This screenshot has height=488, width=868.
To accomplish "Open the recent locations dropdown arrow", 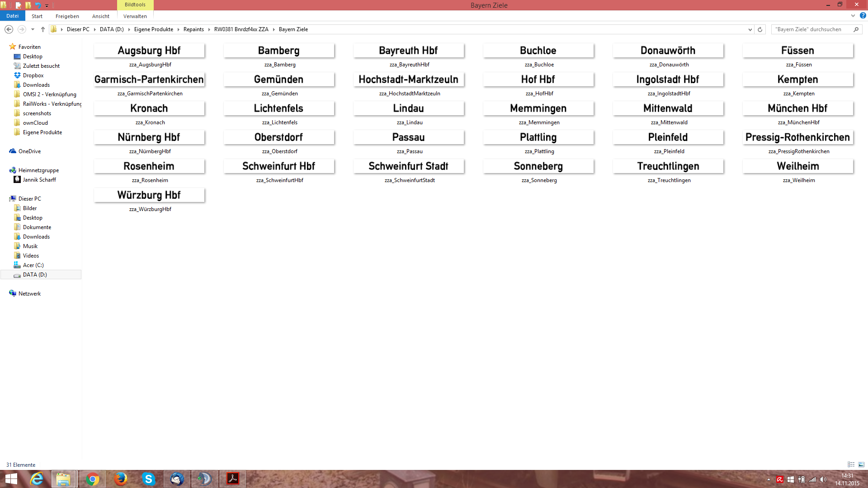I will pos(33,29).
